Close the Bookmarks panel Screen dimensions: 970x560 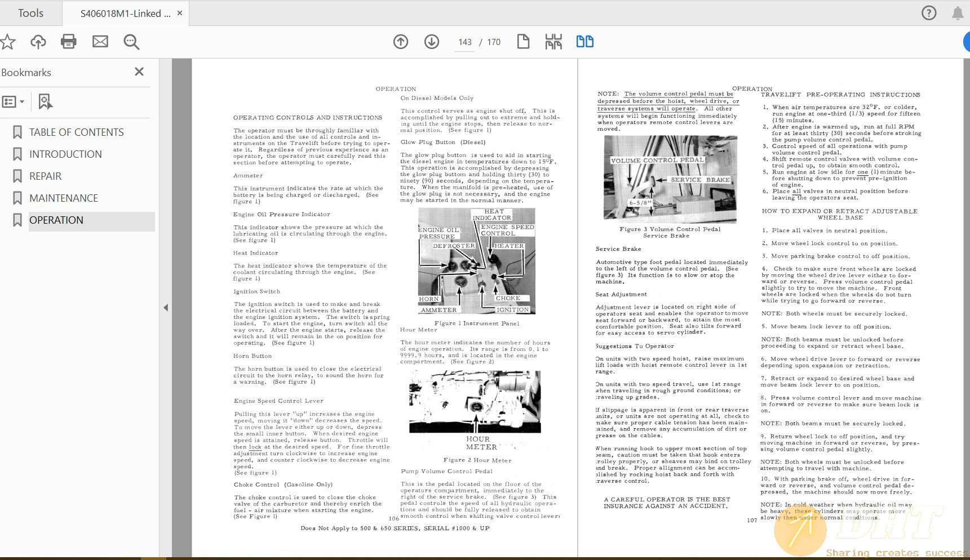(x=139, y=72)
